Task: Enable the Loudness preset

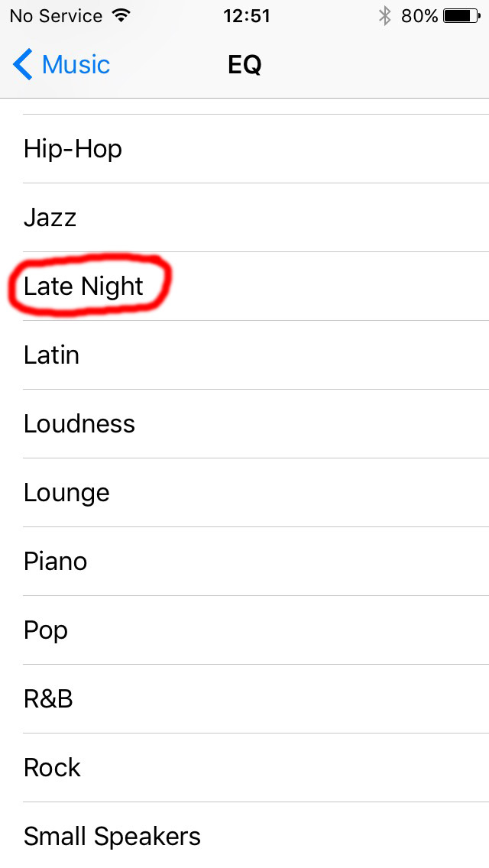Action: tap(244, 423)
